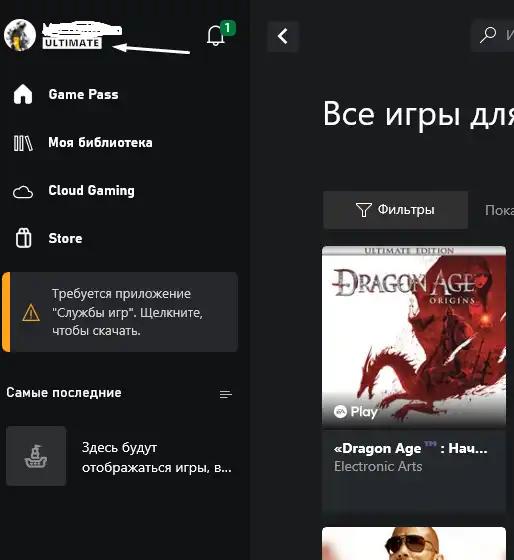This screenshot has height=560, width=514.
Task: Click the Все игры для heading
Action: pyautogui.click(x=418, y=114)
